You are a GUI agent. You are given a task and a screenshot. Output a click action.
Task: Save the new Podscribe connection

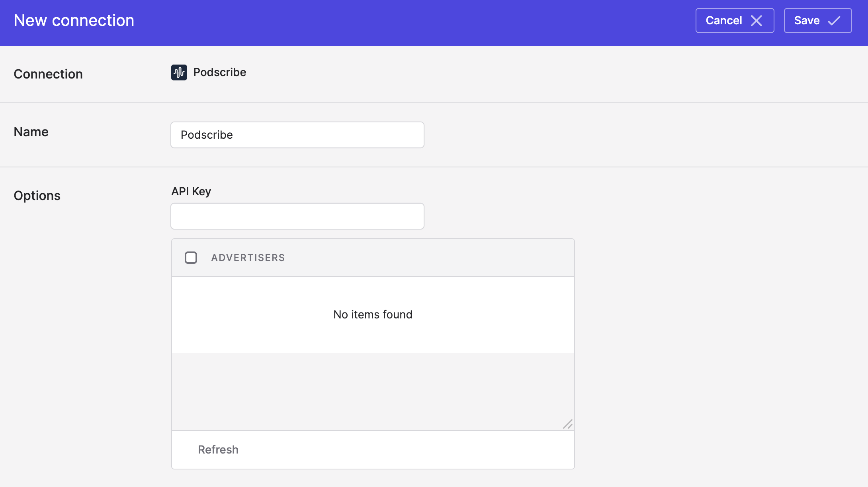[x=818, y=20]
